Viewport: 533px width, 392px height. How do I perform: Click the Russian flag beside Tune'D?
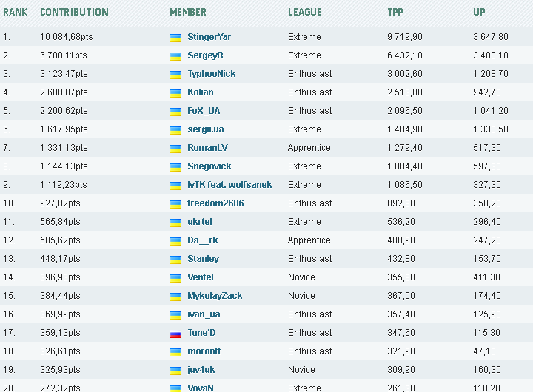(x=175, y=334)
